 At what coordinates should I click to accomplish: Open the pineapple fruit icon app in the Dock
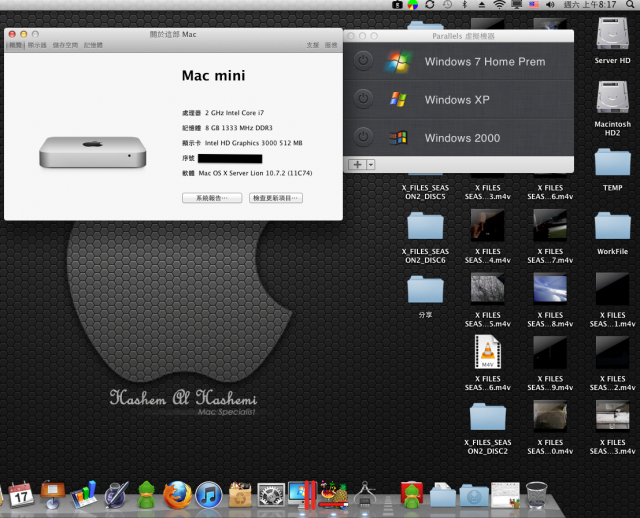tap(333, 494)
